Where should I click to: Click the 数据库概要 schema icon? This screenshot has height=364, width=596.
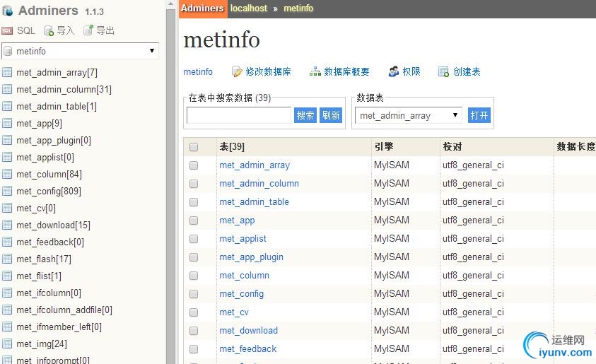315,71
